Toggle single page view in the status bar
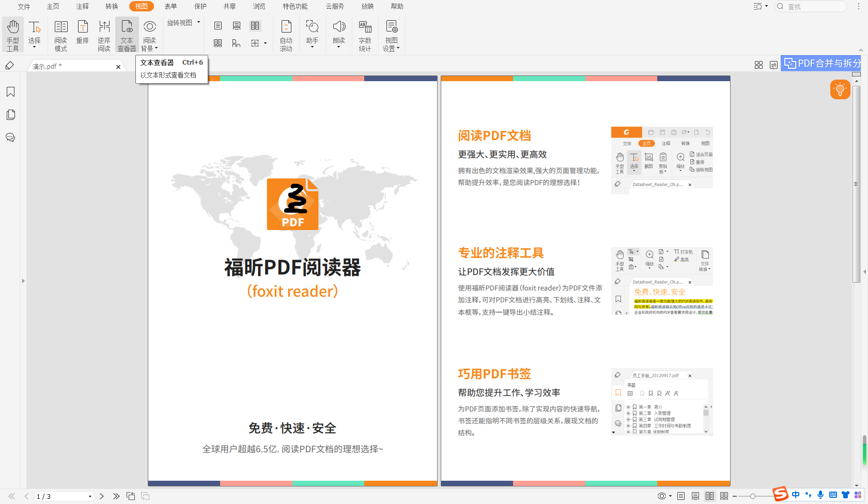This screenshot has width=868, height=504. (681, 496)
